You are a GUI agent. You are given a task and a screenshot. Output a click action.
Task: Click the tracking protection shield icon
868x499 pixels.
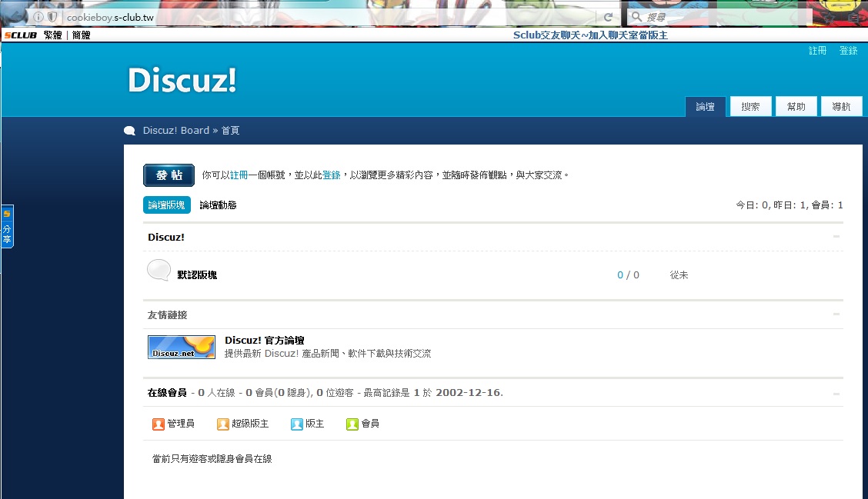(52, 17)
